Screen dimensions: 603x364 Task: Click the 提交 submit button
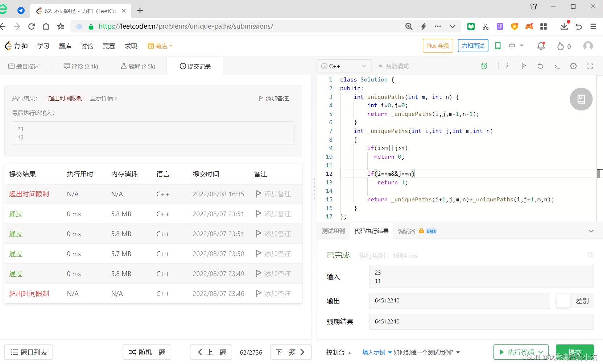click(575, 352)
